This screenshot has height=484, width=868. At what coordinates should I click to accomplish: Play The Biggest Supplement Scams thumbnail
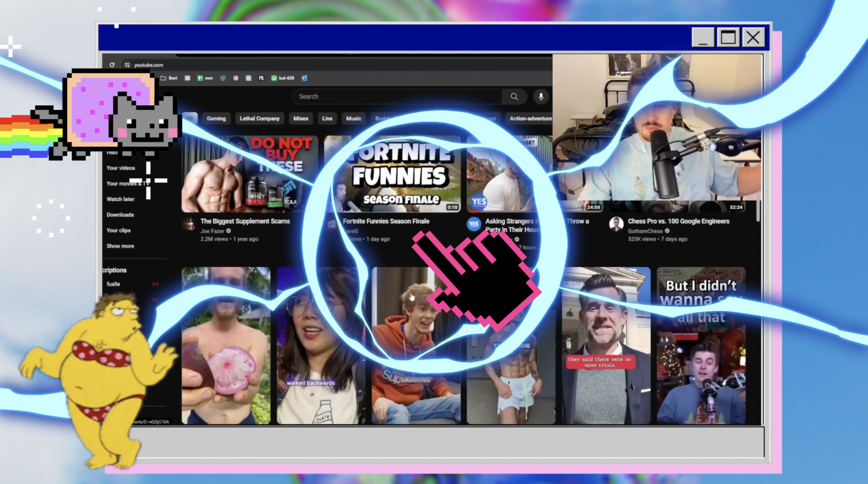(250, 175)
